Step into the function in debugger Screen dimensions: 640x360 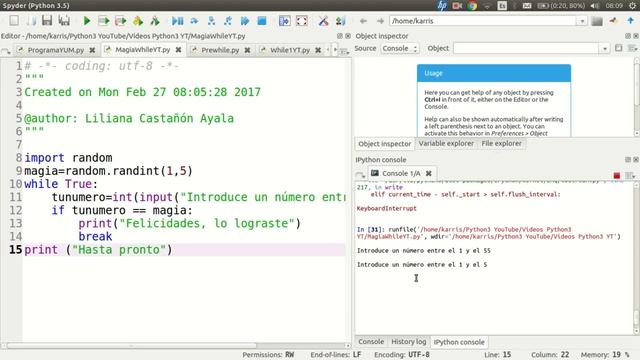[211, 20]
